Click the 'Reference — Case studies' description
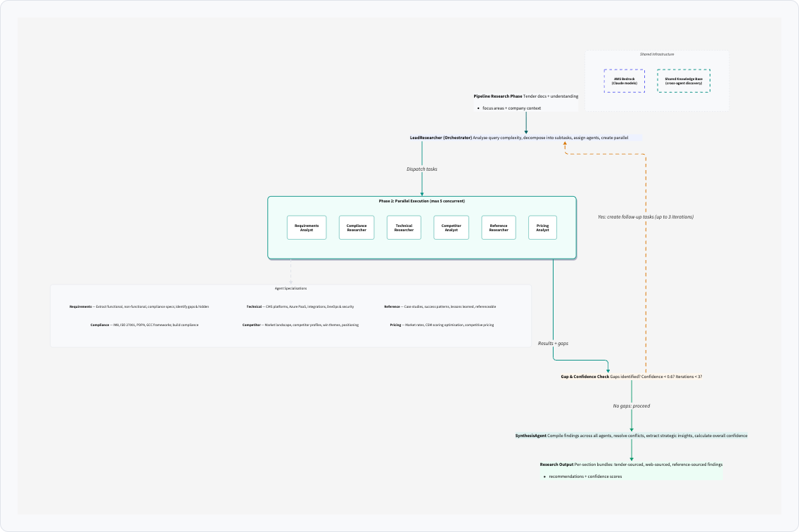Screen dimensions: 799x532 click(x=440, y=306)
